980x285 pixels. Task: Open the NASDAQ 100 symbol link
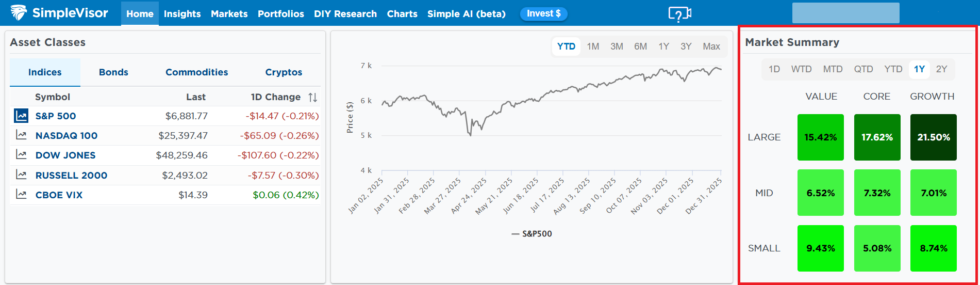coord(66,136)
